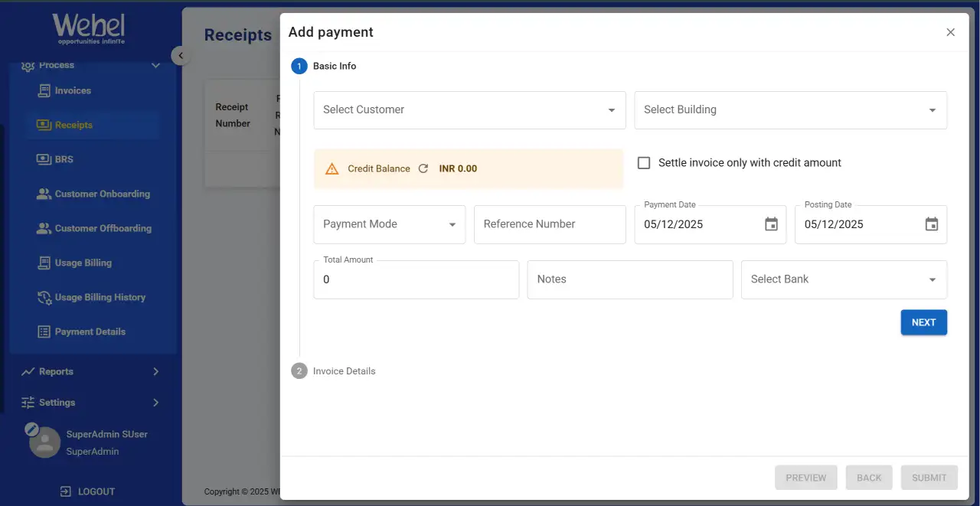Click the Credit Balance refresh icon
980x506 pixels.
(x=423, y=168)
